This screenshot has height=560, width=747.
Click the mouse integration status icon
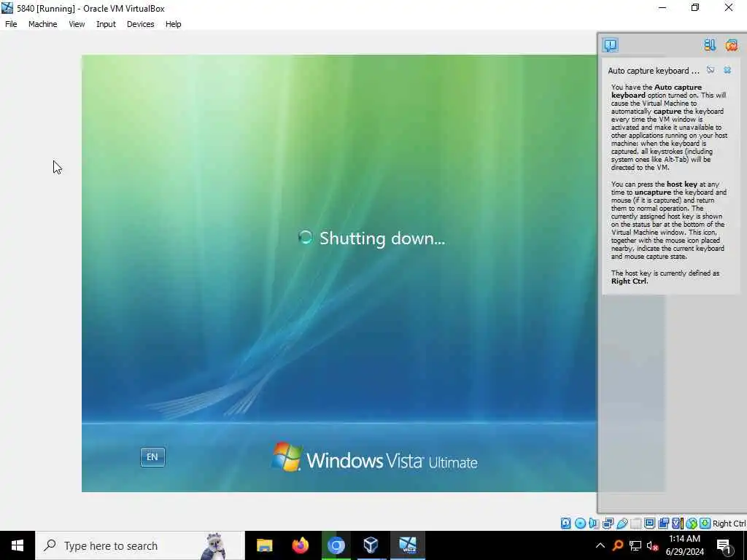(x=692, y=524)
